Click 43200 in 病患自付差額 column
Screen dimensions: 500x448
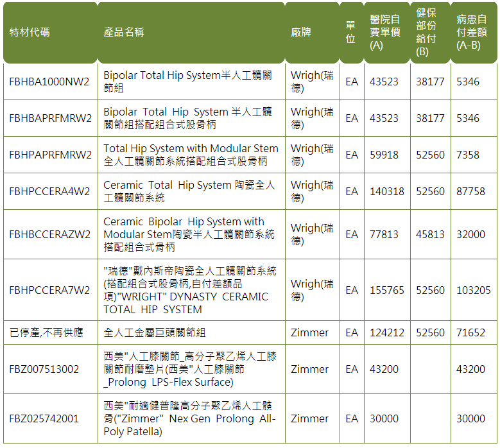click(x=470, y=369)
